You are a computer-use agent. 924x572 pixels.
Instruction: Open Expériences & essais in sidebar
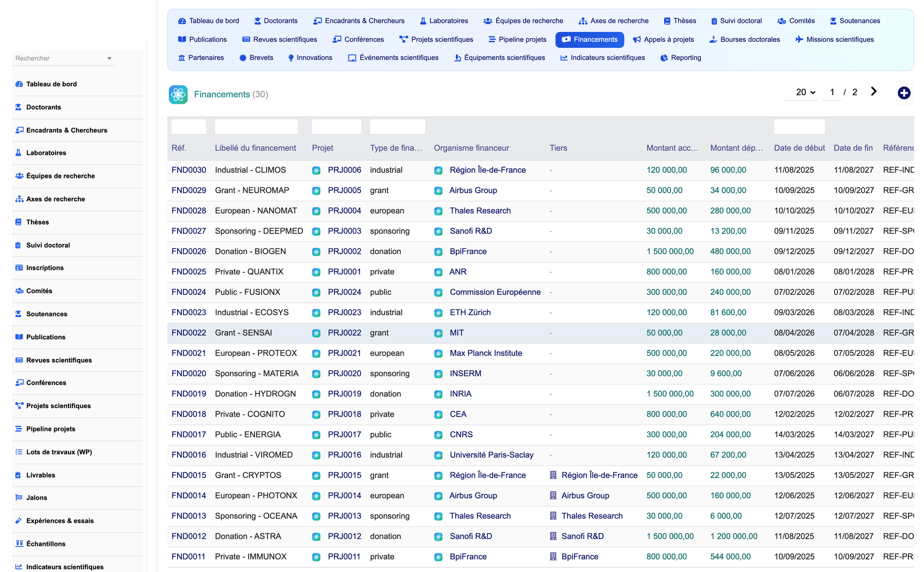(60, 521)
